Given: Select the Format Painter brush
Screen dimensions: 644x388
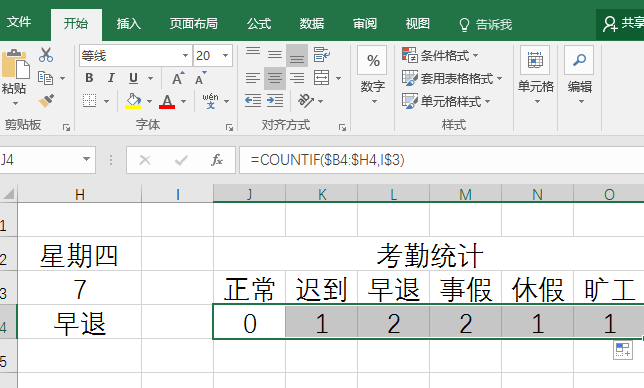Looking at the screenshot, I should [x=46, y=101].
